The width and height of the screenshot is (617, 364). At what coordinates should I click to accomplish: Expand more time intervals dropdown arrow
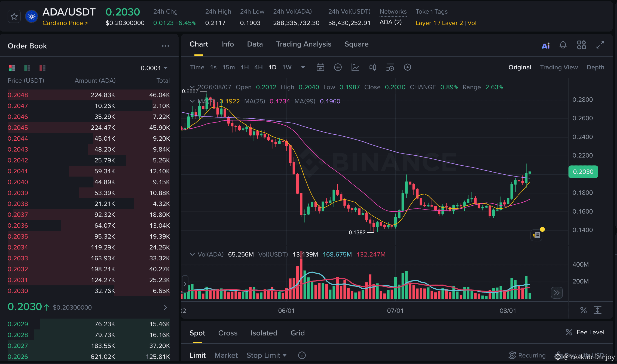pos(303,67)
